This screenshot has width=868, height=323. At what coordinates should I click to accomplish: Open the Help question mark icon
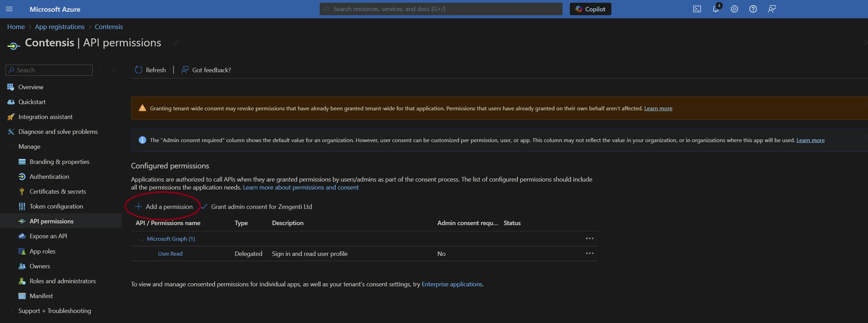coord(753,9)
